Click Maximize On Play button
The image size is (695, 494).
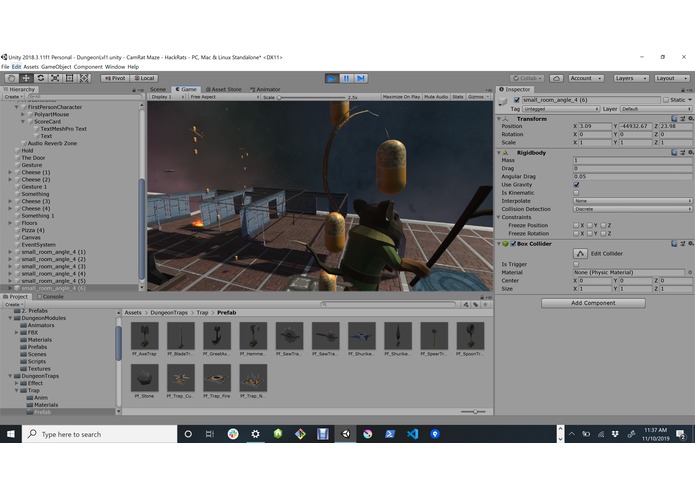[401, 97]
